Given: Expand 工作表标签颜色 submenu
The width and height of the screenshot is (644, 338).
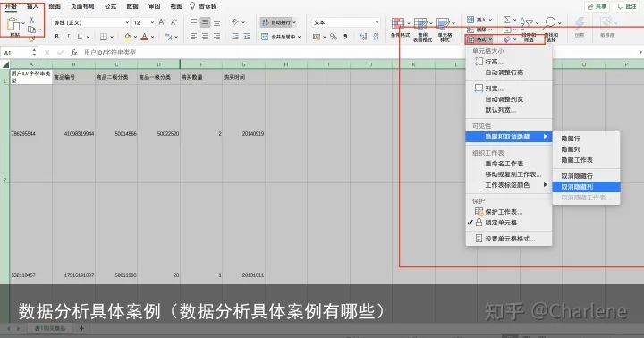Looking at the screenshot, I should click(508, 185).
